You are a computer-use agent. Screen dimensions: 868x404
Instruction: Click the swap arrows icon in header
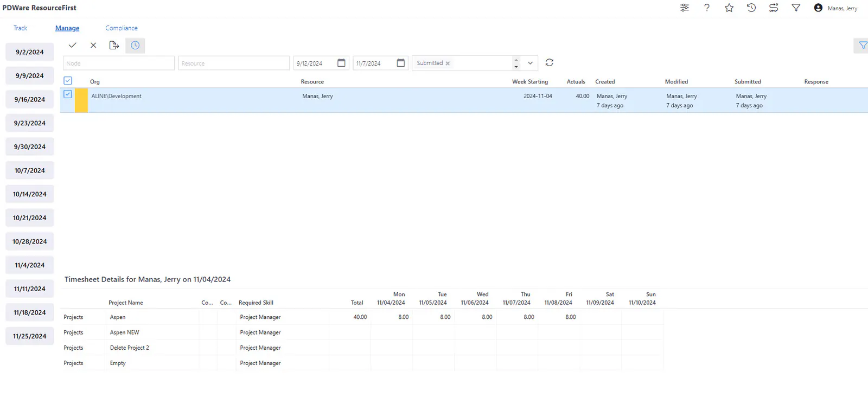coord(774,8)
